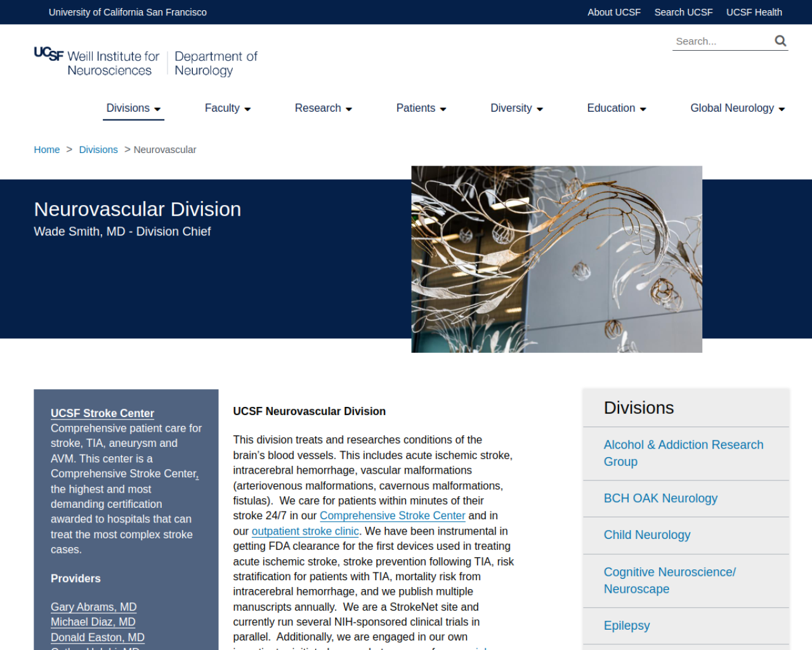Click inside the Search text field

click(x=722, y=41)
